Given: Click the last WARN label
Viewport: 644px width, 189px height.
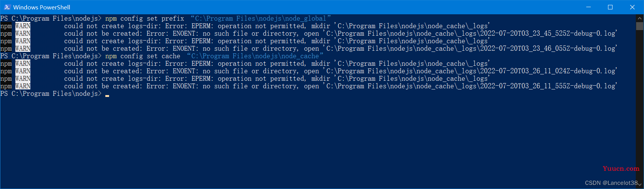Looking at the screenshot, I should 23,86.
